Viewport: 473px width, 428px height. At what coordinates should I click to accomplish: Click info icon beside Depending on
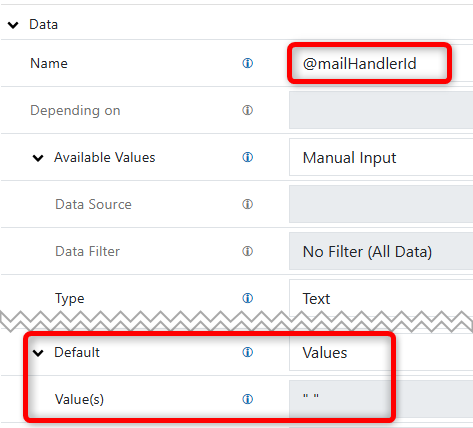point(247,110)
